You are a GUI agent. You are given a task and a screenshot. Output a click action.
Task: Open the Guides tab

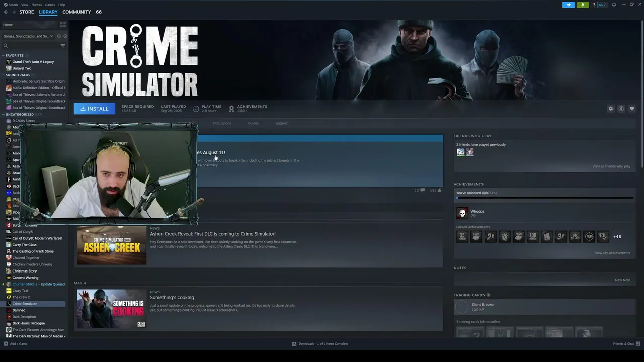coord(253,123)
